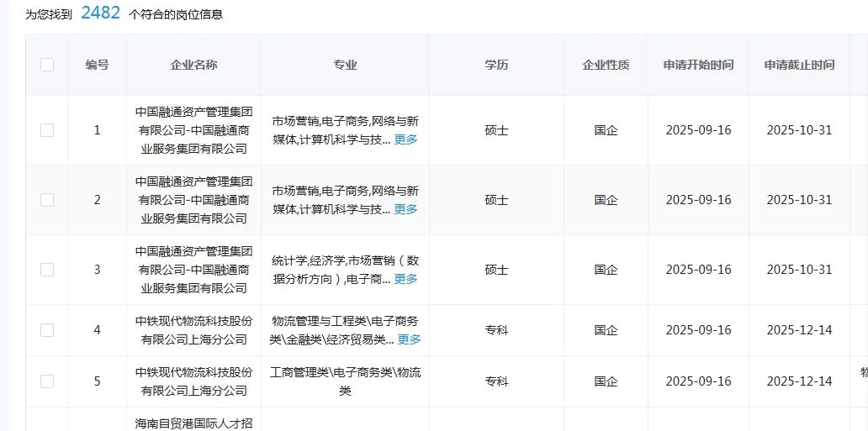
Task: Select the 专业 column header
Action: 345,65
